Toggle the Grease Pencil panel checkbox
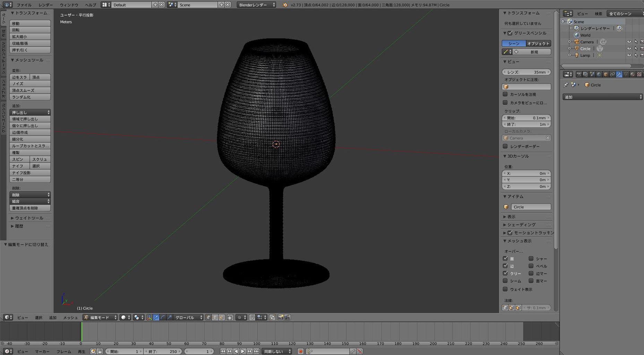 point(510,33)
